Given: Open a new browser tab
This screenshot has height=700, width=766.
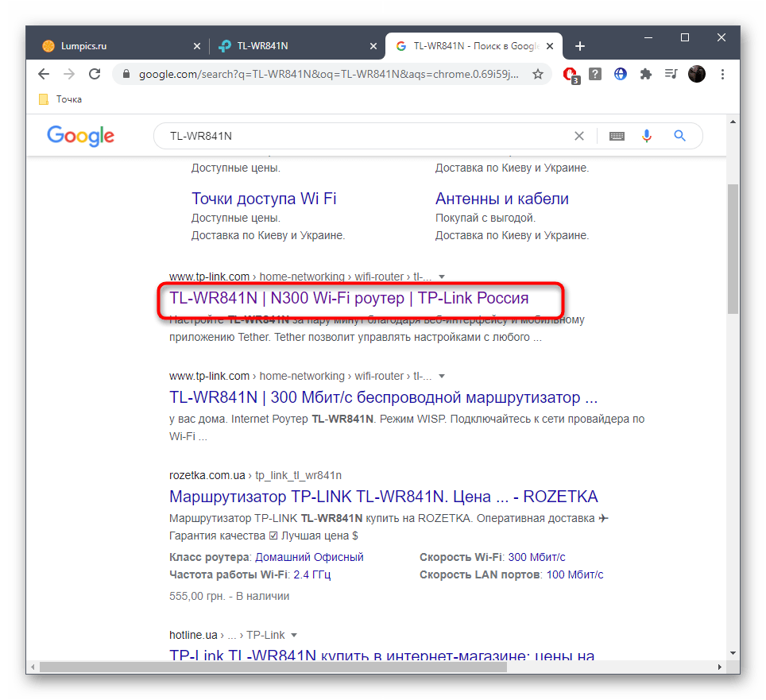Looking at the screenshot, I should point(580,46).
